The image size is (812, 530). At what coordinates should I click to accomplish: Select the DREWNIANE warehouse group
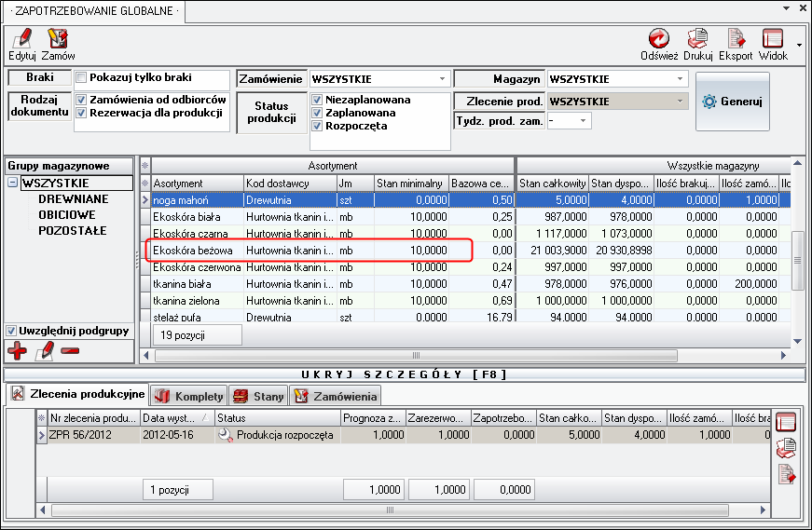(x=73, y=199)
